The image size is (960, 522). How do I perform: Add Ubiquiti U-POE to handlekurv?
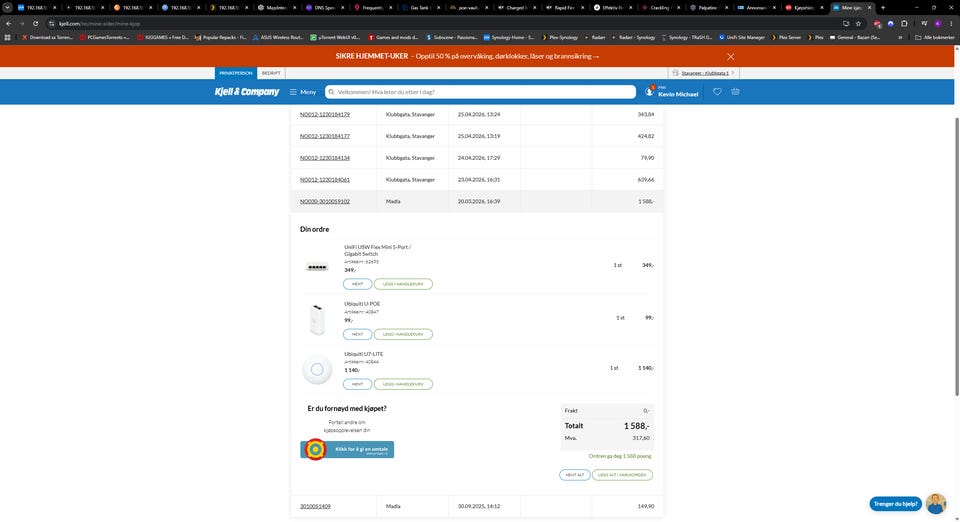click(x=403, y=334)
